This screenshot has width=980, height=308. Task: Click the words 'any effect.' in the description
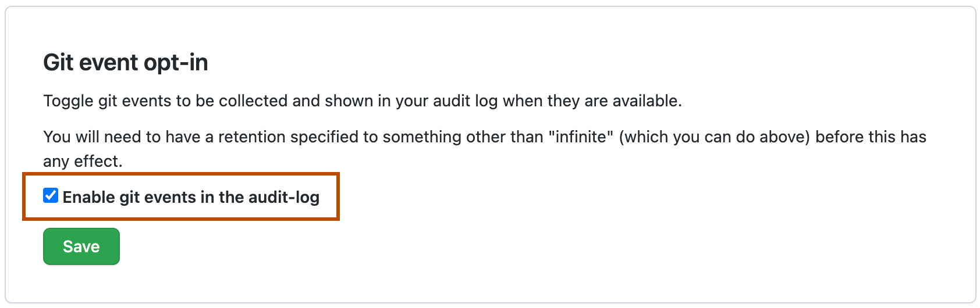tap(83, 162)
